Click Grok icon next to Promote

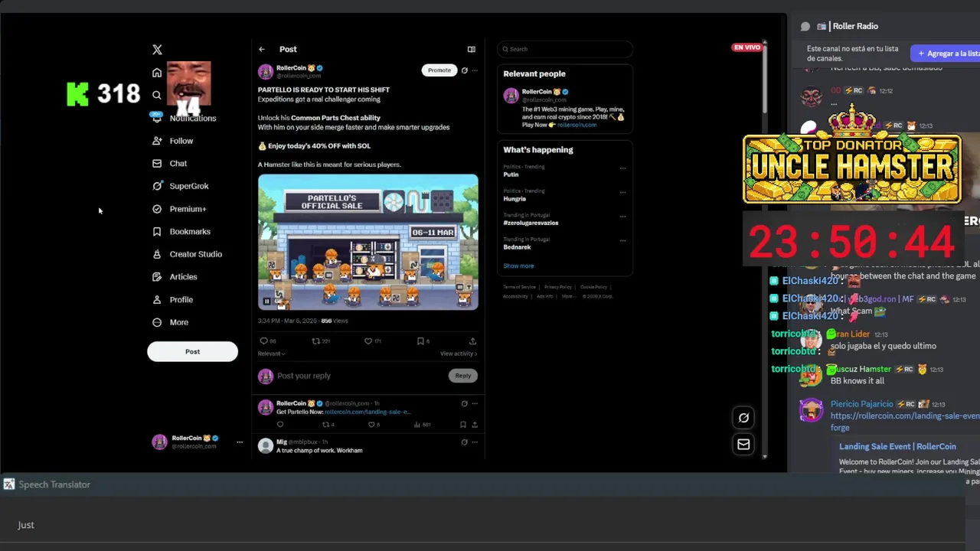click(464, 70)
